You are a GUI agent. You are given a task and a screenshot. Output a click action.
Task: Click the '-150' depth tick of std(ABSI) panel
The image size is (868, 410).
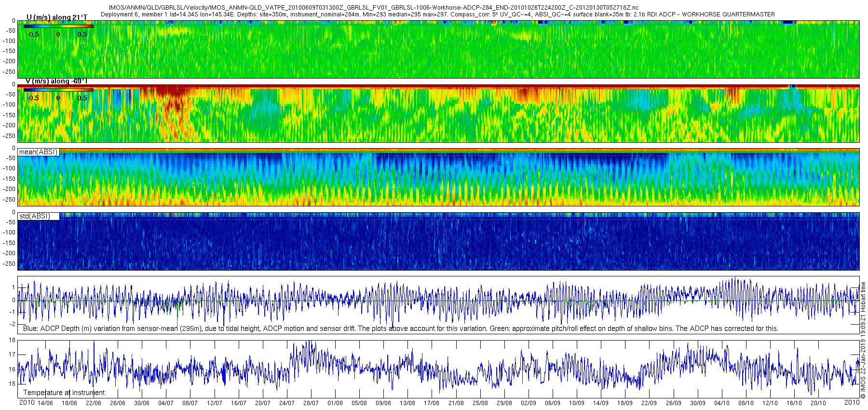pyautogui.click(x=9, y=243)
